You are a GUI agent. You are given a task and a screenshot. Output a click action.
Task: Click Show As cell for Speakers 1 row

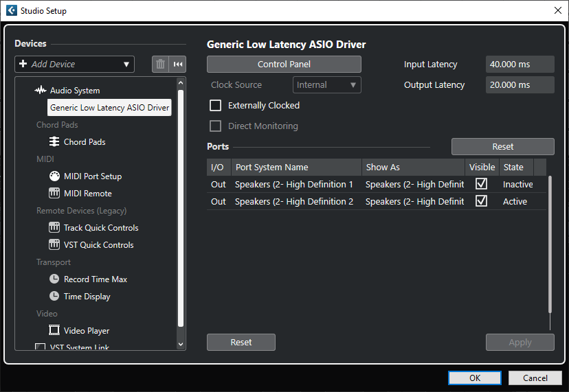coord(414,184)
